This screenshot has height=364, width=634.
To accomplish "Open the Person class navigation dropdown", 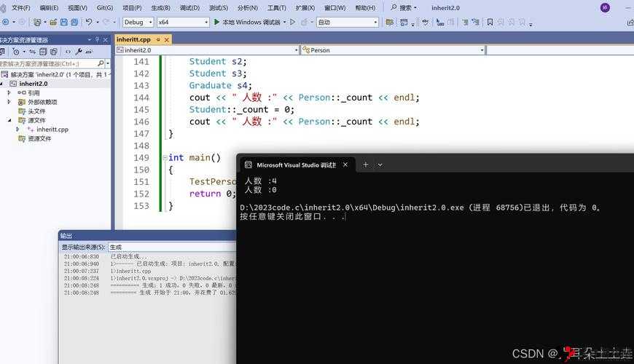I will tap(393, 50).
